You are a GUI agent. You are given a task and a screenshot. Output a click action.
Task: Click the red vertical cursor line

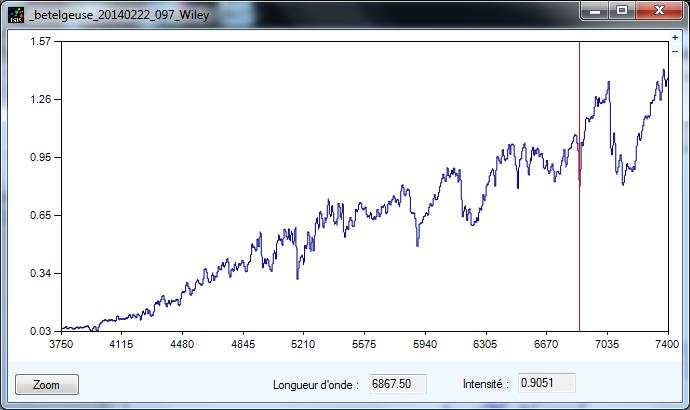pos(580,250)
